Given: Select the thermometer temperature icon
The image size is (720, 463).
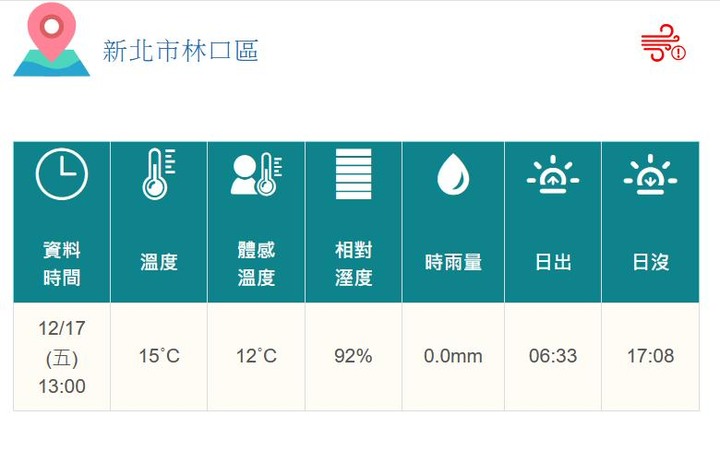Looking at the screenshot, I should 158,174.
